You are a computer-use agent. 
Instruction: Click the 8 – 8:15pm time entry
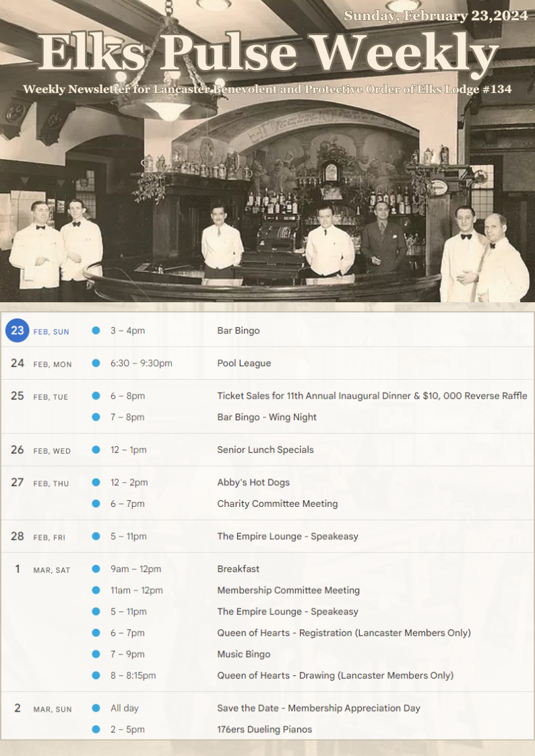click(133, 675)
